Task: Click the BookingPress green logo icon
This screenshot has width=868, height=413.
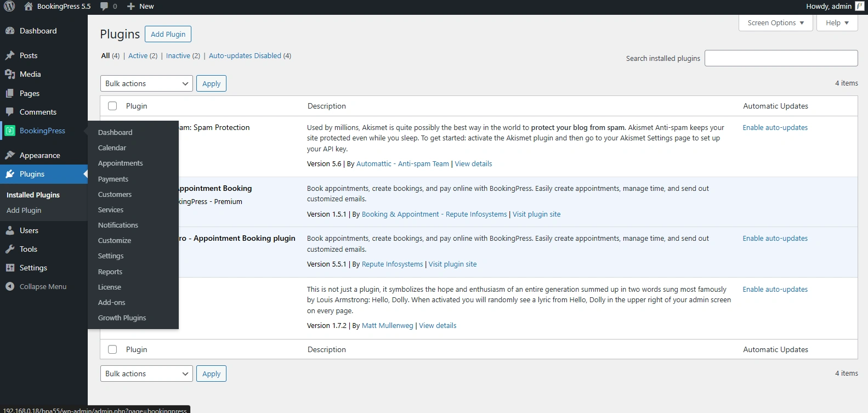Action: (x=10, y=131)
